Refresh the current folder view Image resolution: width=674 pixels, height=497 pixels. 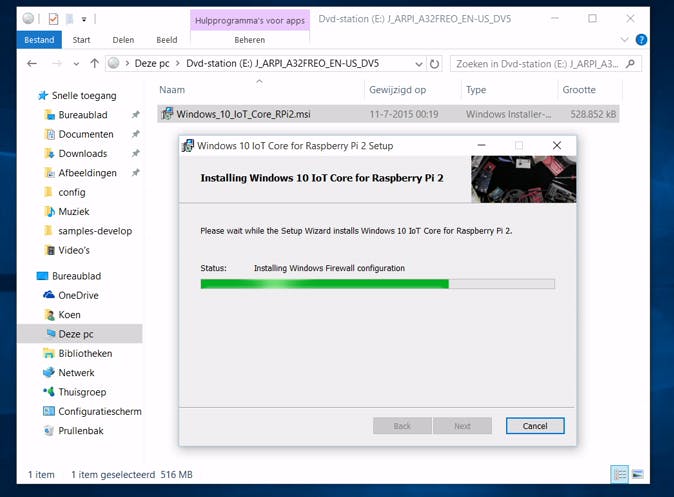[x=435, y=64]
